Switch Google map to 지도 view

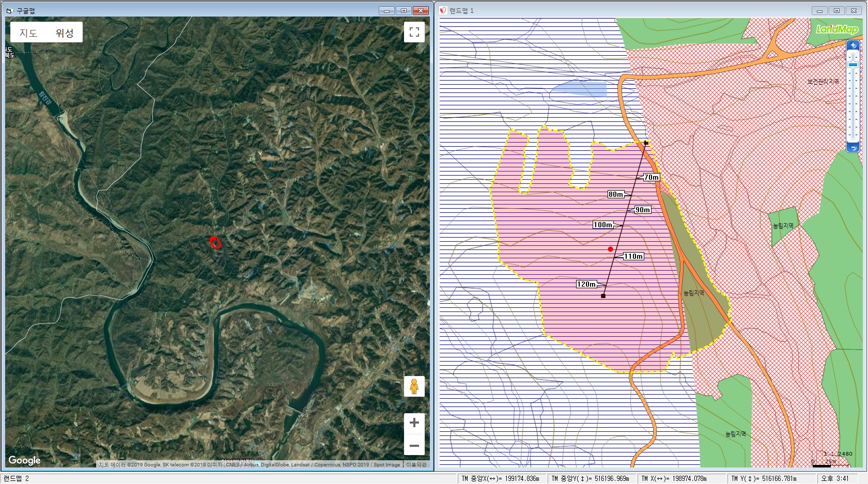click(x=28, y=33)
